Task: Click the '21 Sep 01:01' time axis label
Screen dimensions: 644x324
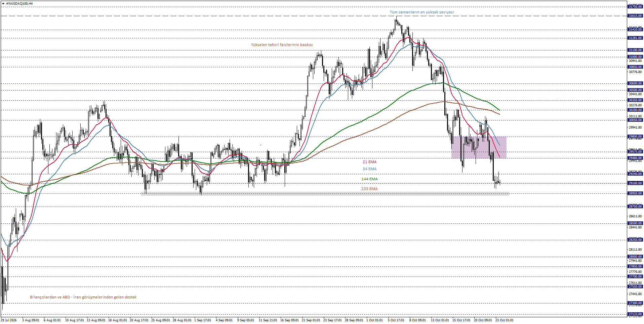Action: pyautogui.click(x=311, y=320)
